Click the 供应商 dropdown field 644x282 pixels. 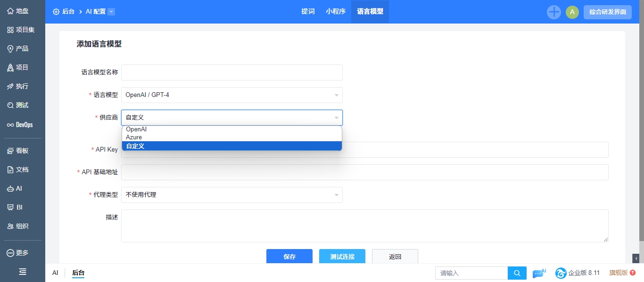point(232,118)
